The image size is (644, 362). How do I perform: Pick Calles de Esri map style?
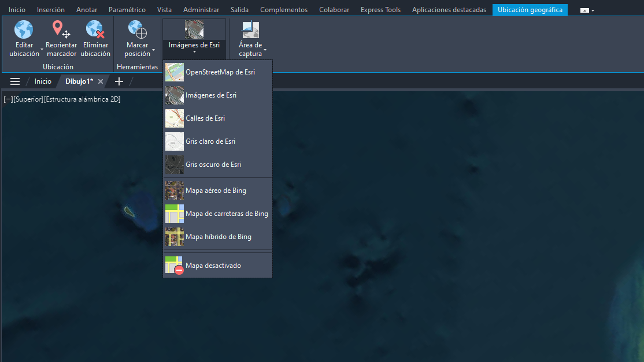(x=218, y=118)
